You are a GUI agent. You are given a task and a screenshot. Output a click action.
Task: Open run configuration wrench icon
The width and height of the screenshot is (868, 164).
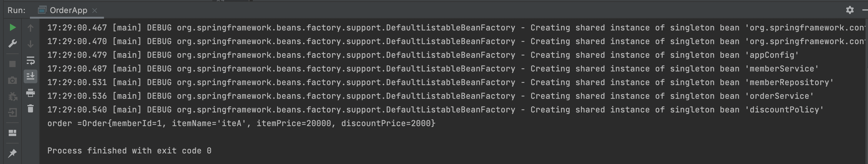(x=12, y=44)
